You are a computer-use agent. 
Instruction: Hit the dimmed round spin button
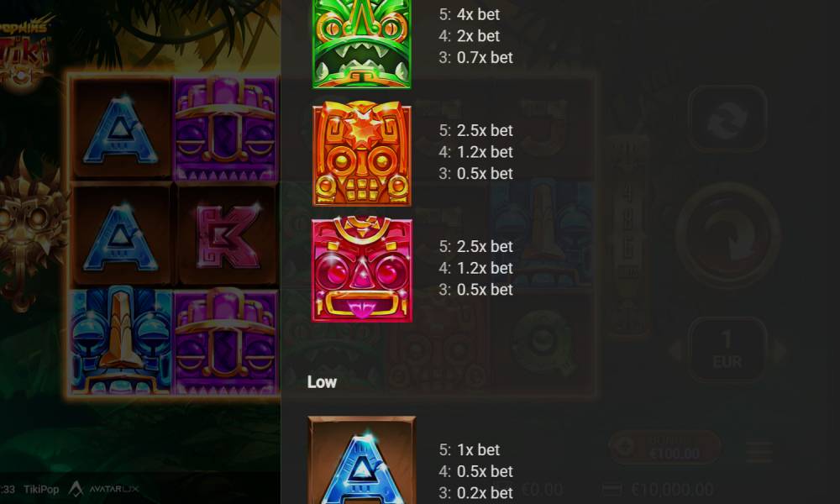point(727,236)
